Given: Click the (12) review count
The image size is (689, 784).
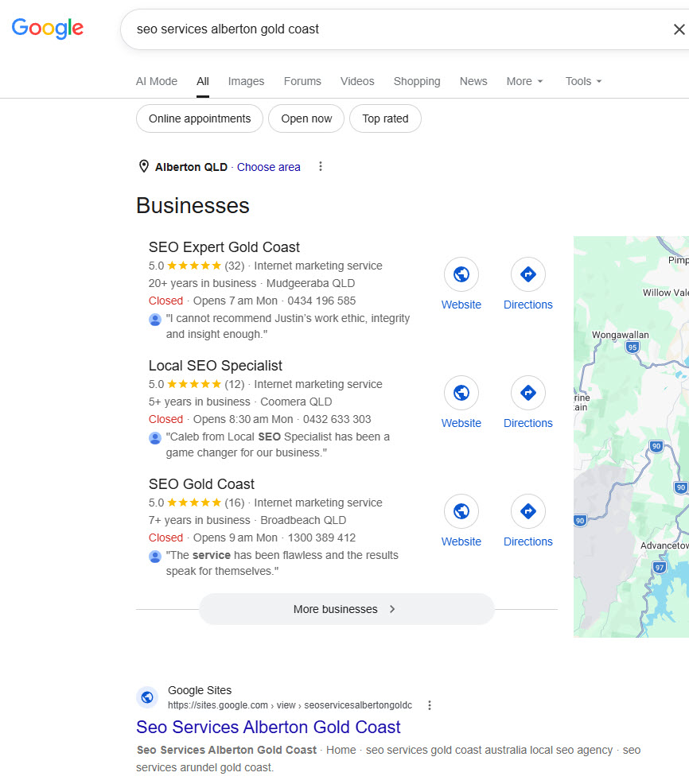Looking at the screenshot, I should (x=234, y=384).
